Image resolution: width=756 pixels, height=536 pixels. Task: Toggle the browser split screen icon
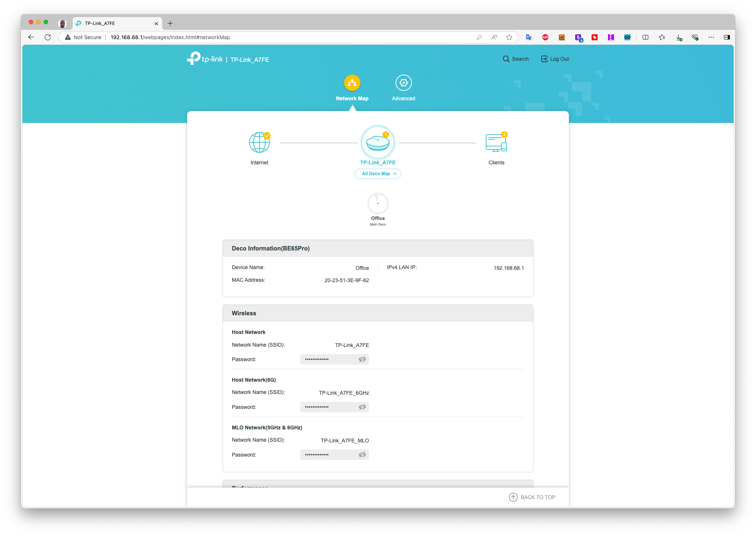(x=646, y=37)
